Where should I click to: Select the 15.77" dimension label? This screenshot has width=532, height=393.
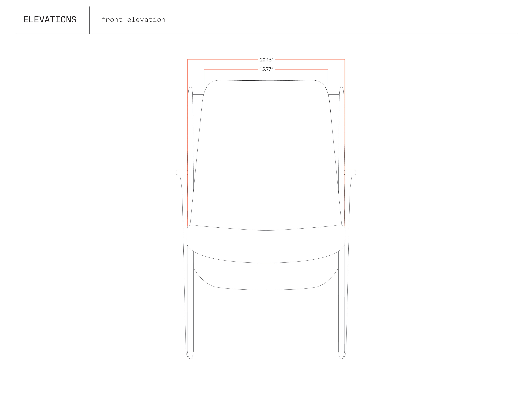click(x=266, y=69)
